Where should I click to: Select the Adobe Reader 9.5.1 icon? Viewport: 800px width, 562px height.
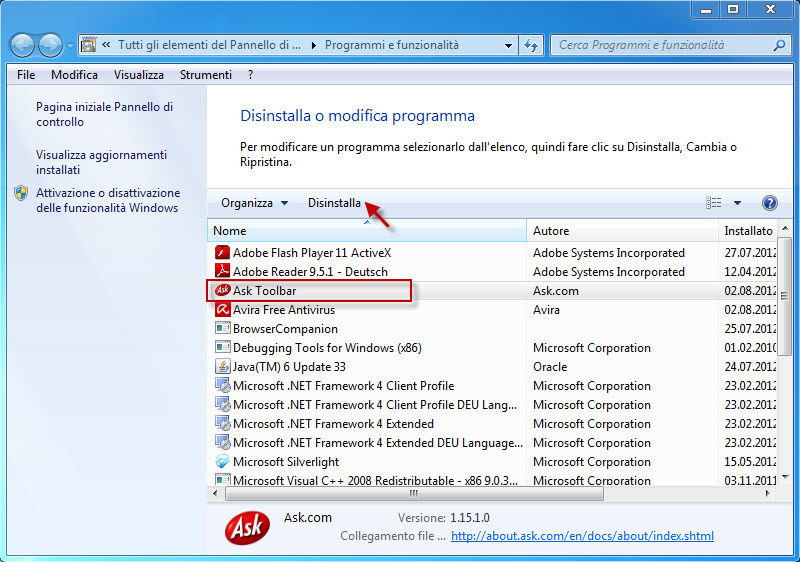[x=222, y=271]
